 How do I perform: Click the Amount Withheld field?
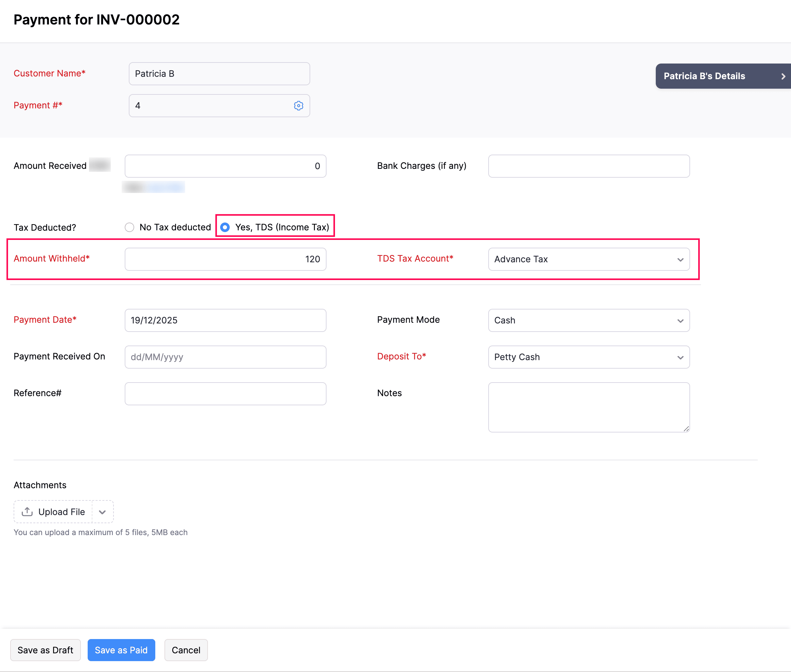click(225, 260)
